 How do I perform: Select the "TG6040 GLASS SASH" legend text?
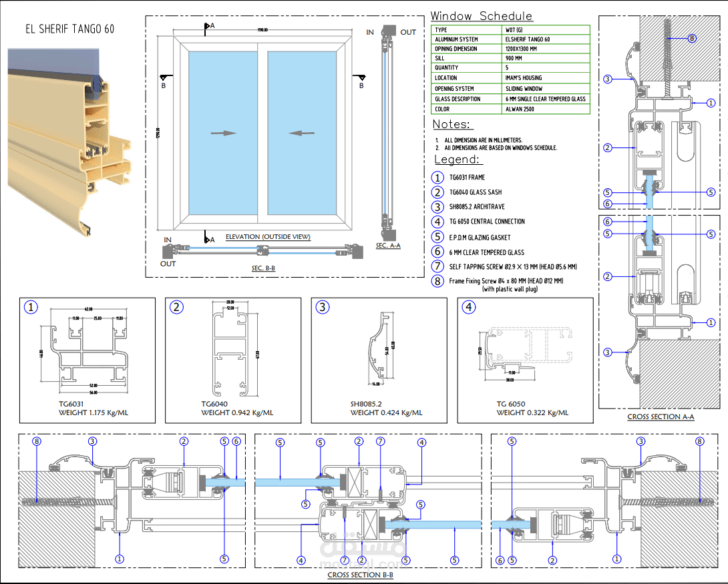[476, 192]
